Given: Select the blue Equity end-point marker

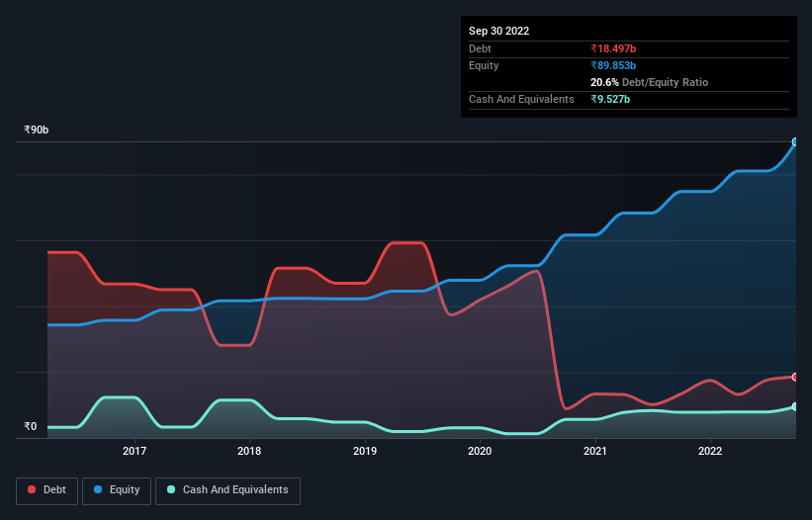Looking at the screenshot, I should [x=795, y=141].
